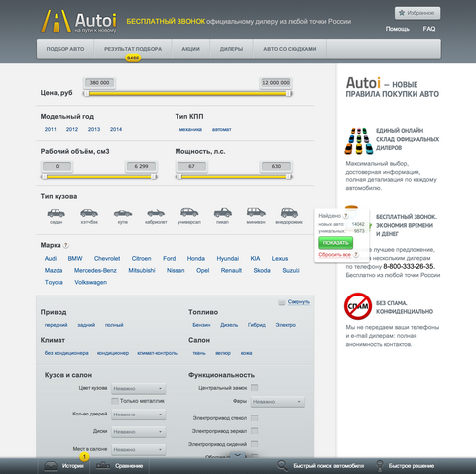Click the collapse icon beside Свернуть

(282, 302)
